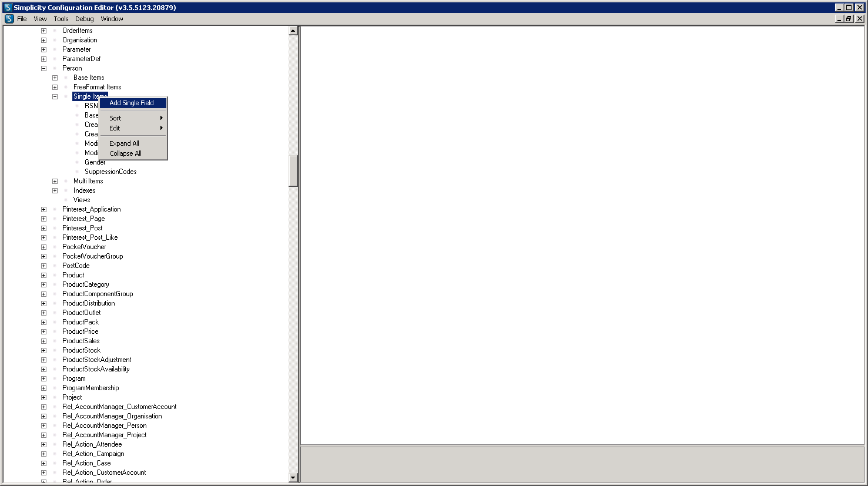Expand the Indexes node
868x486 pixels.
[55, 190]
